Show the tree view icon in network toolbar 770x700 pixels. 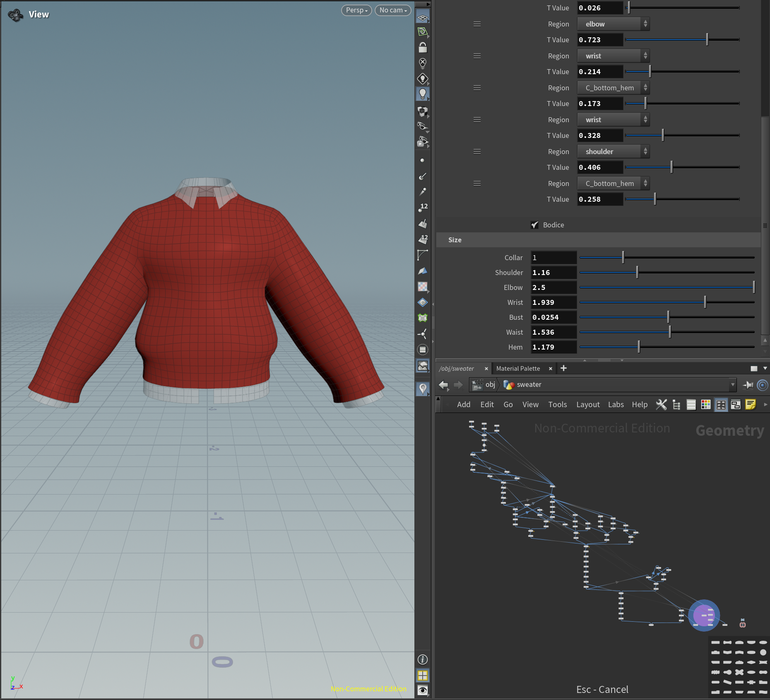[x=676, y=404]
